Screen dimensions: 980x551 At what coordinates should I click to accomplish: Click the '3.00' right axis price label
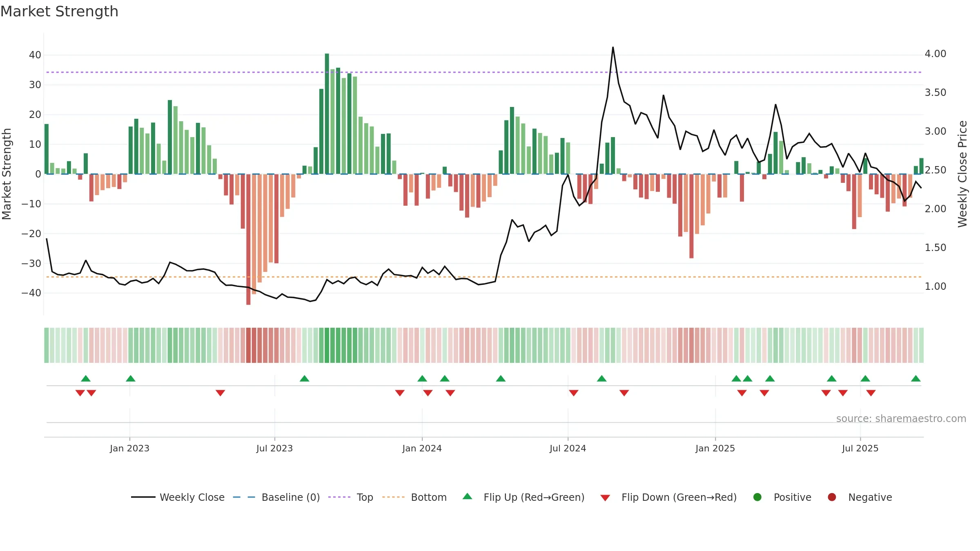pyautogui.click(x=935, y=131)
